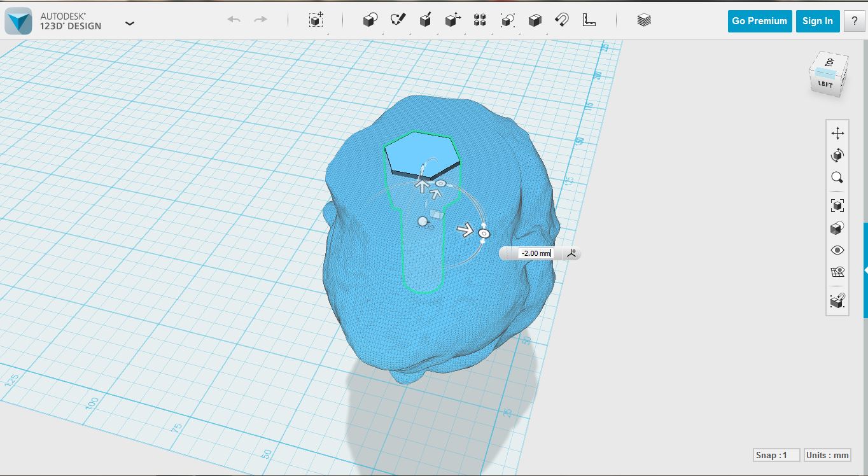
Task: Open the Units : mm setting
Action: click(827, 455)
